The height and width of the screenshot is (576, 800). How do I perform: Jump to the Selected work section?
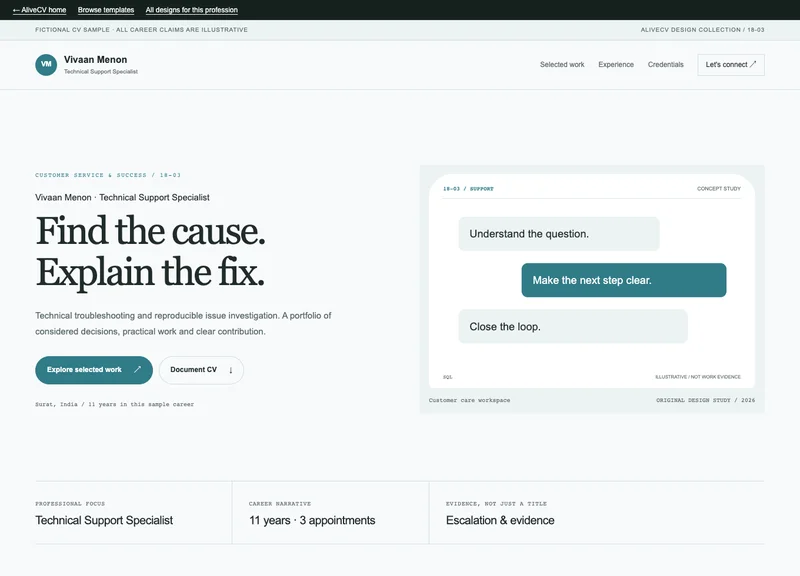tap(562, 65)
